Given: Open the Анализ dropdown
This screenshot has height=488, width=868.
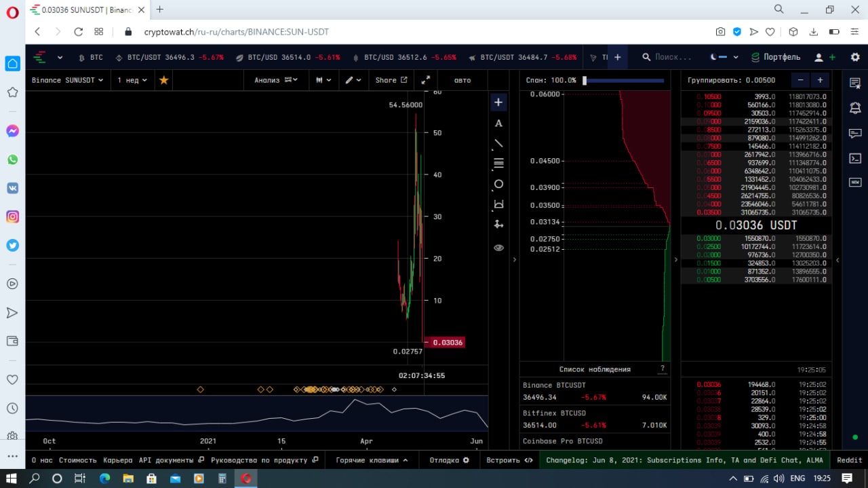Looking at the screenshot, I should click(x=276, y=80).
